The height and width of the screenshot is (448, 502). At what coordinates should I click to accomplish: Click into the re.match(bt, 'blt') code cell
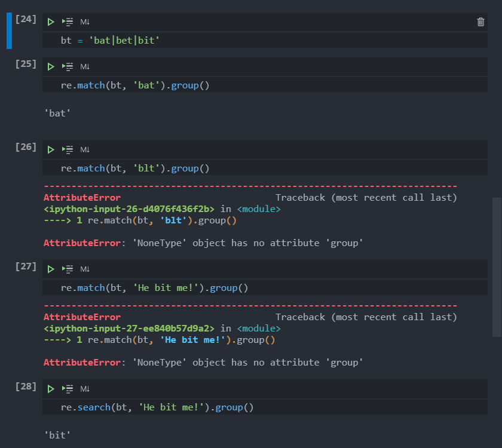click(x=265, y=168)
